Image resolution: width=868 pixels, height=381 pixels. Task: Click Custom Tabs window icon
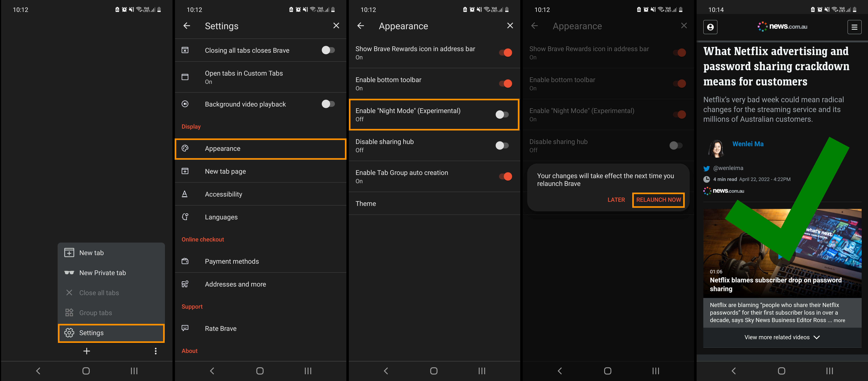tap(185, 77)
